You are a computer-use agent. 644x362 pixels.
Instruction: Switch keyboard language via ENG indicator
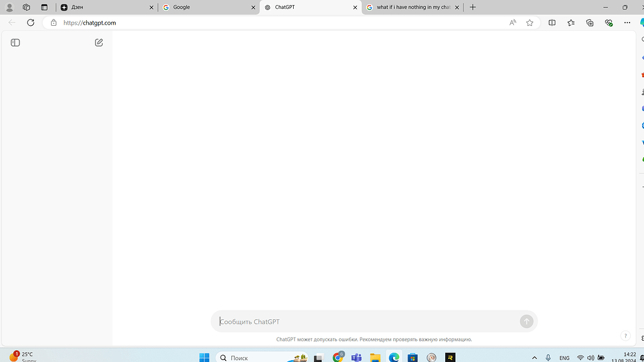pyautogui.click(x=564, y=357)
